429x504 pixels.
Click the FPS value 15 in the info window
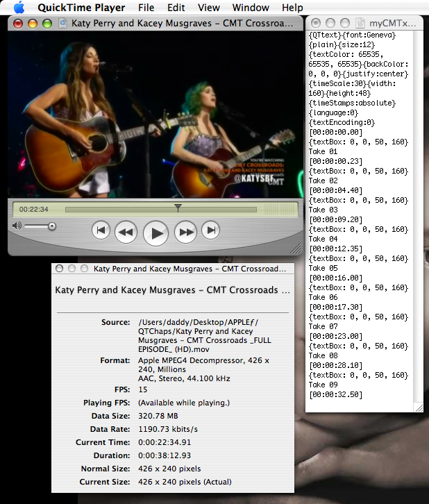coord(143,389)
